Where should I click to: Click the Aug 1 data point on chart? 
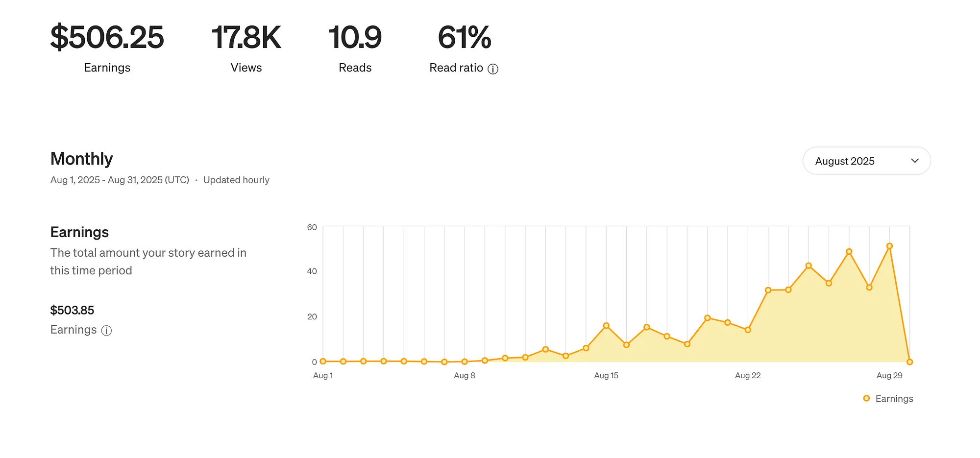point(323,362)
